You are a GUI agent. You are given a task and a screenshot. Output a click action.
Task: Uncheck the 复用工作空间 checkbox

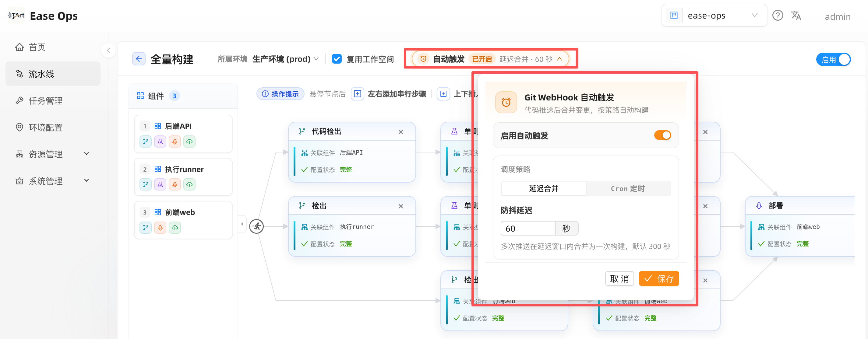click(337, 59)
